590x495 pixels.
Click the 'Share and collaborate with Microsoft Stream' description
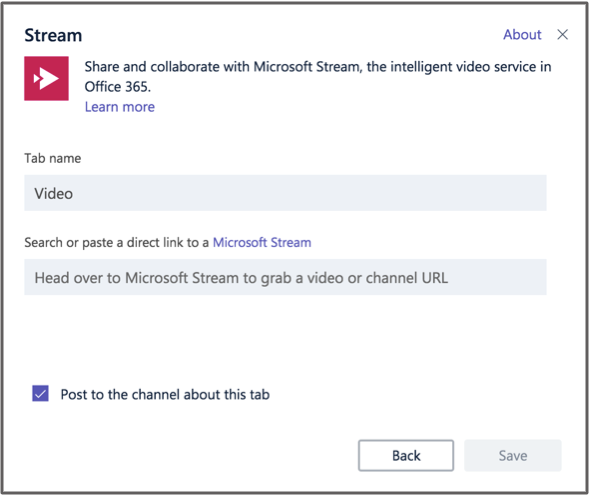tap(318, 76)
